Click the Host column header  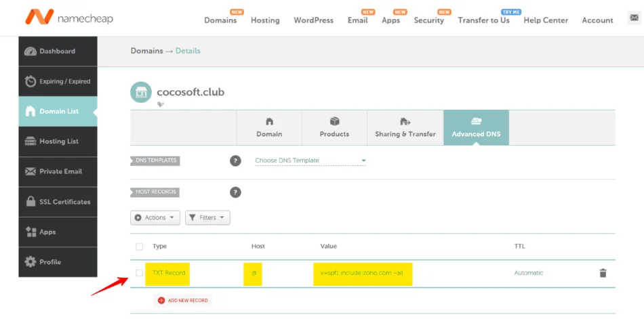[x=258, y=247]
